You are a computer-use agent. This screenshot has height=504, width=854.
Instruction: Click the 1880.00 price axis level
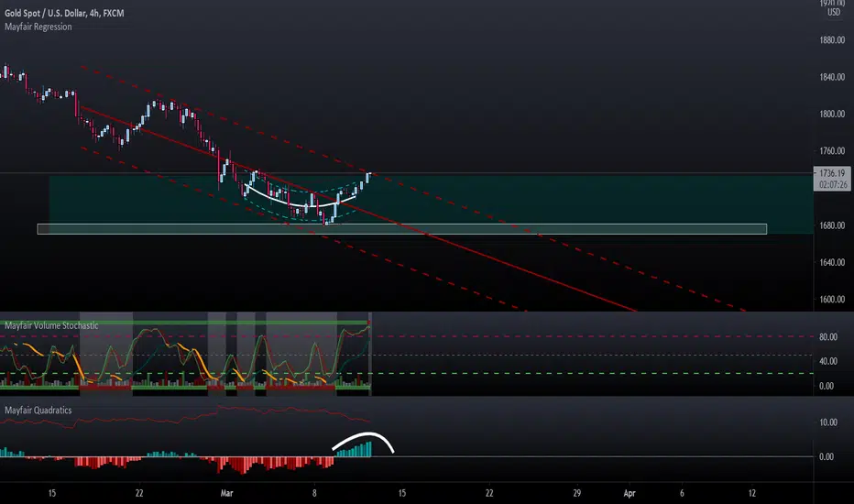coord(832,39)
